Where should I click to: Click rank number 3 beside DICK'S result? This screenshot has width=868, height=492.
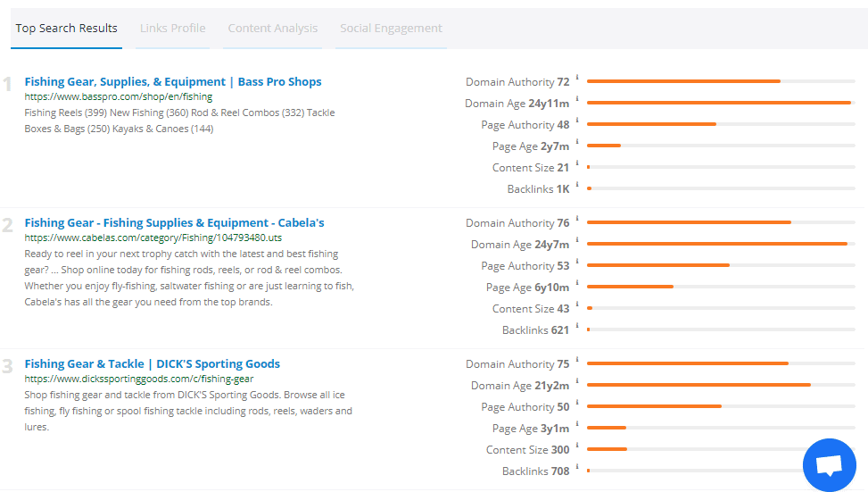click(7, 366)
